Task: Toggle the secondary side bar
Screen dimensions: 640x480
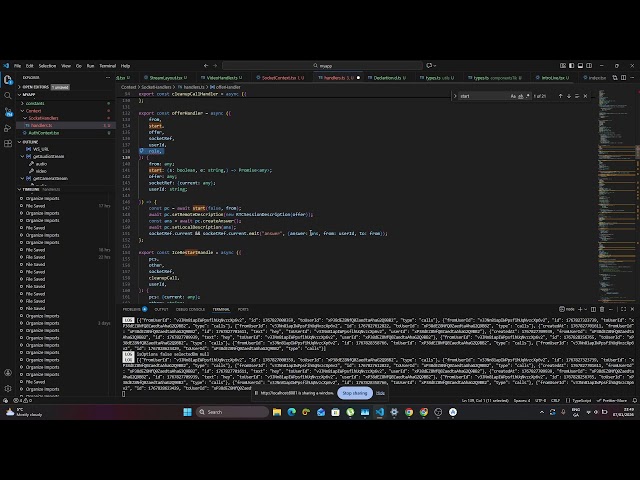Action: 589,65
